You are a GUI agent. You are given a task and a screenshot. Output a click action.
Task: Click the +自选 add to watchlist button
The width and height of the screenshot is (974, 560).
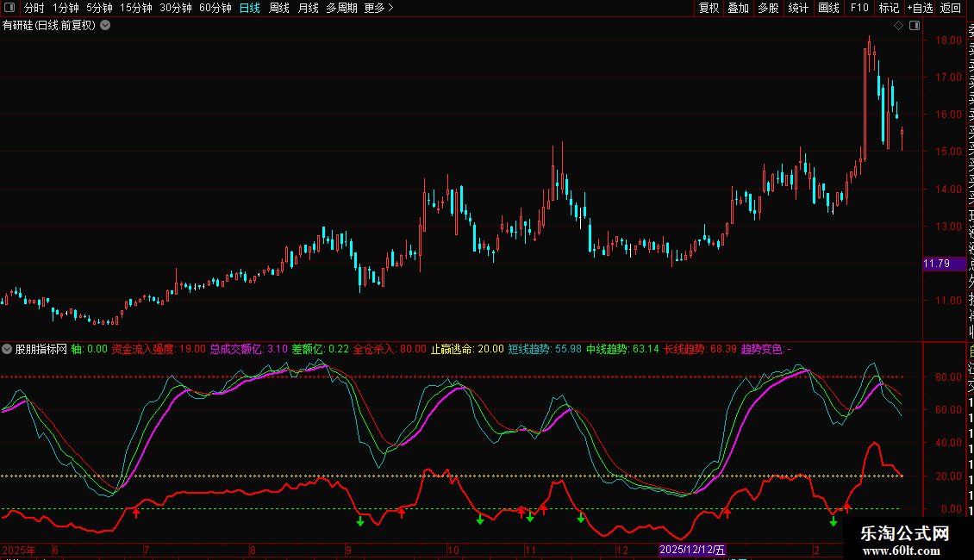[x=919, y=8]
